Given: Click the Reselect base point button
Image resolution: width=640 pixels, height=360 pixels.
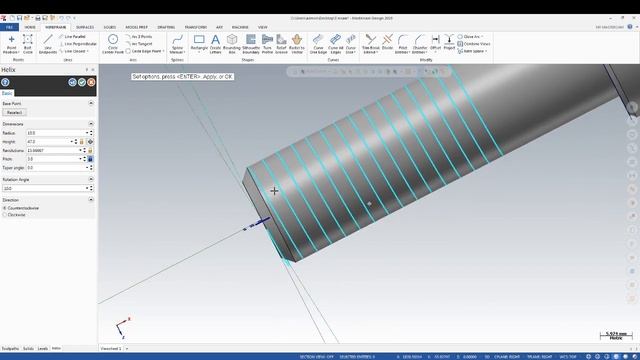Looking at the screenshot, I should [14, 112].
